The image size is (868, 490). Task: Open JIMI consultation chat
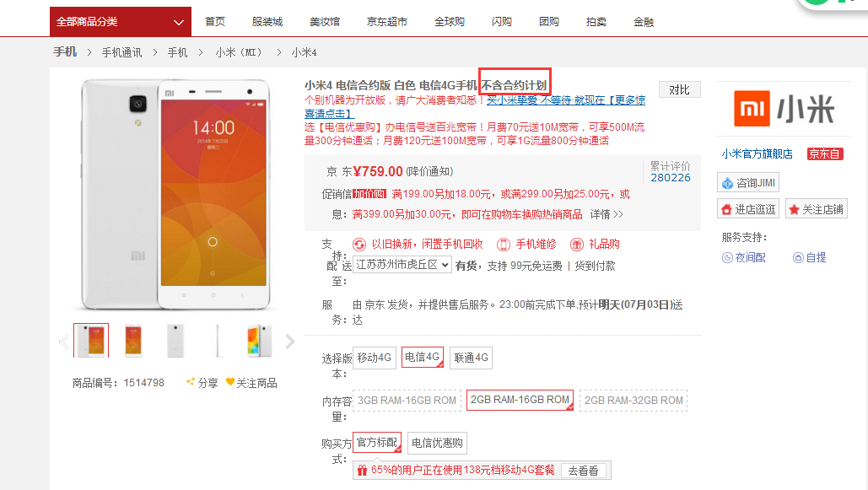[748, 183]
